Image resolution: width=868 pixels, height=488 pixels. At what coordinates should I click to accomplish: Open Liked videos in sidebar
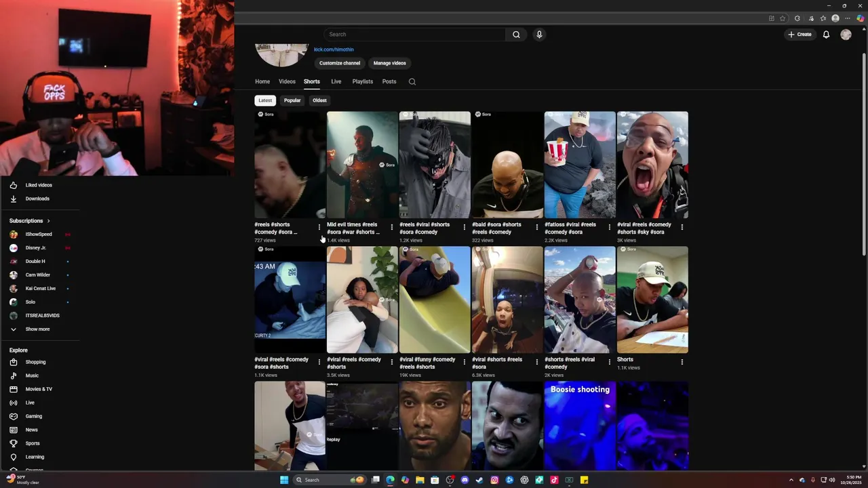coord(39,185)
